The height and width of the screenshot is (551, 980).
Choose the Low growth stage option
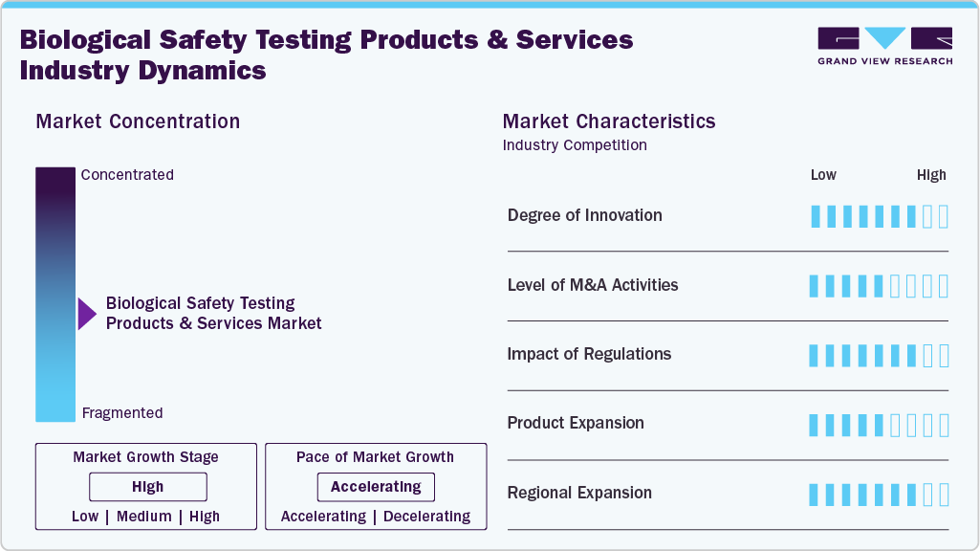85,517
